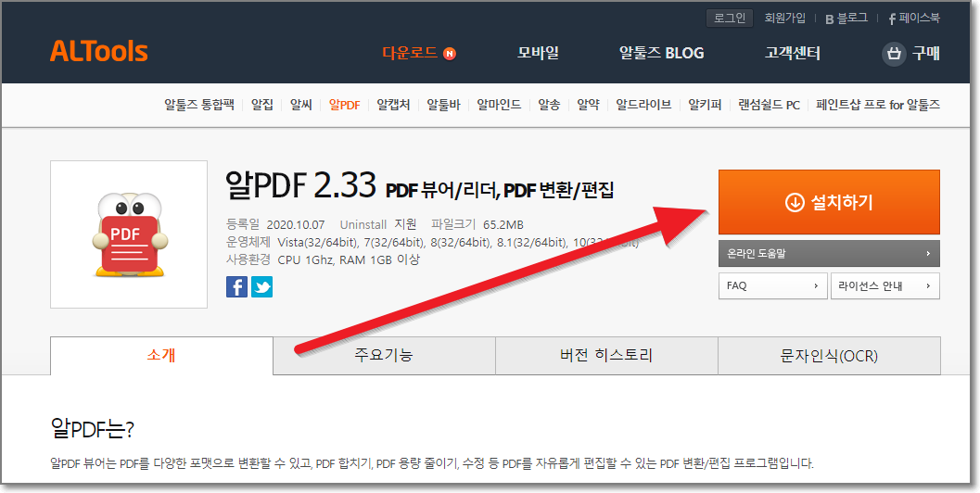This screenshot has width=980, height=493.
Task: Switch to the 버전 히스토리 tab
Action: [x=606, y=356]
